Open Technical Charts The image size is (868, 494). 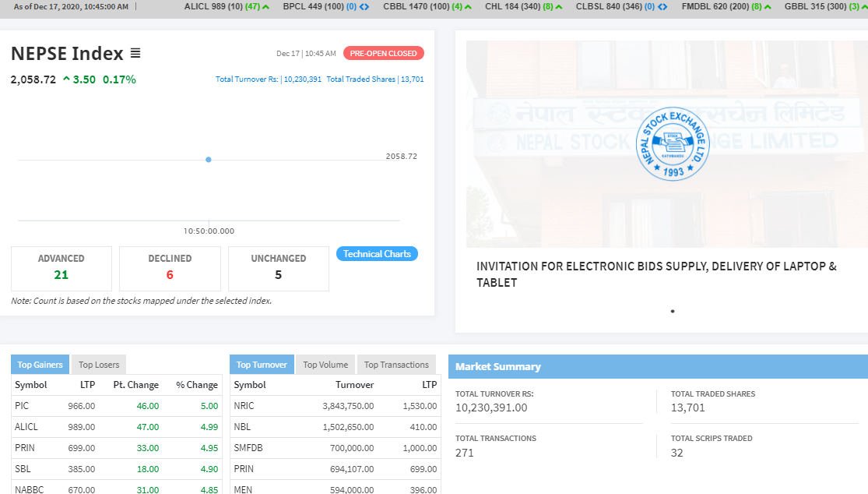377,254
